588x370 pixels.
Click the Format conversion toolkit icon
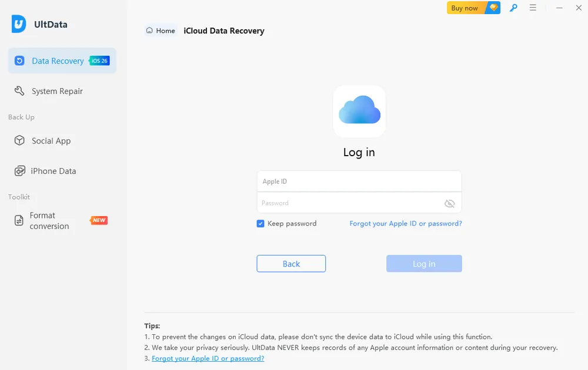click(18, 220)
